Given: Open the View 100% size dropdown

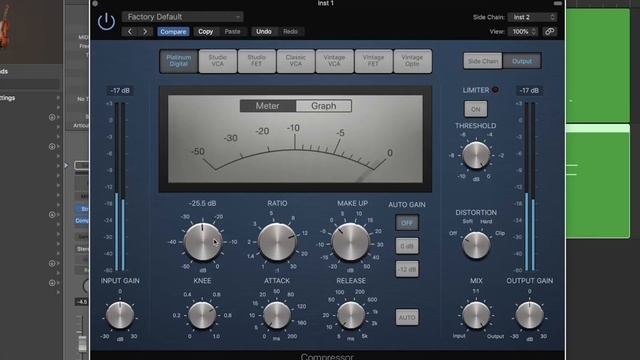Looking at the screenshot, I should pos(522,31).
